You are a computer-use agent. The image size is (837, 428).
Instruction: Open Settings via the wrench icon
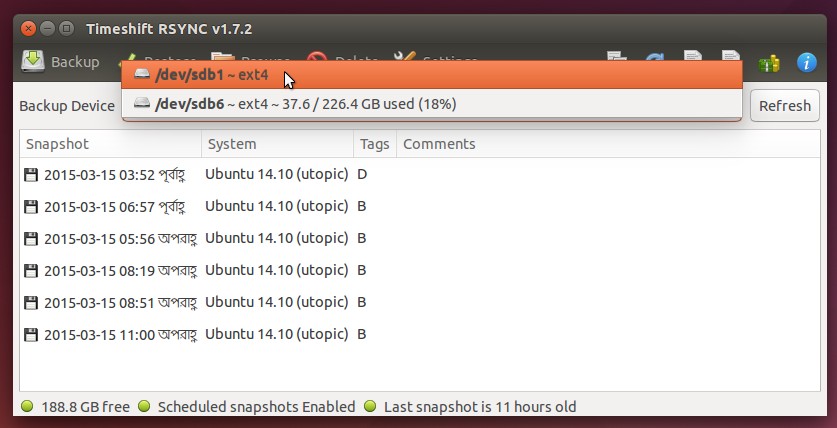pos(405,56)
